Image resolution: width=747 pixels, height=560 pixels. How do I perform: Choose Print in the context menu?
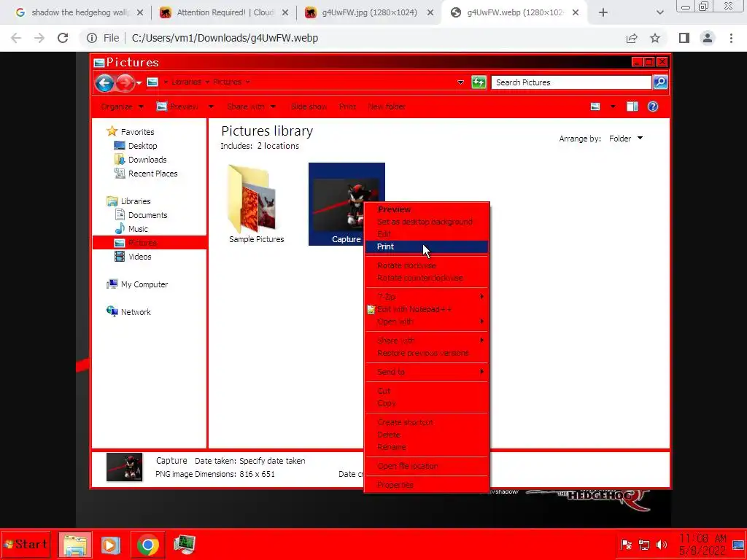(426, 246)
